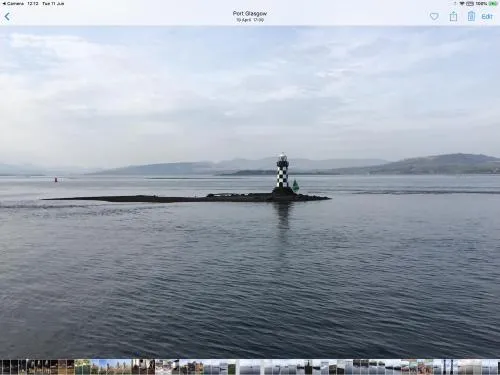The width and height of the screenshot is (500, 375).
Task: Tap the photo date under Port Glasgow
Action: point(250,20)
